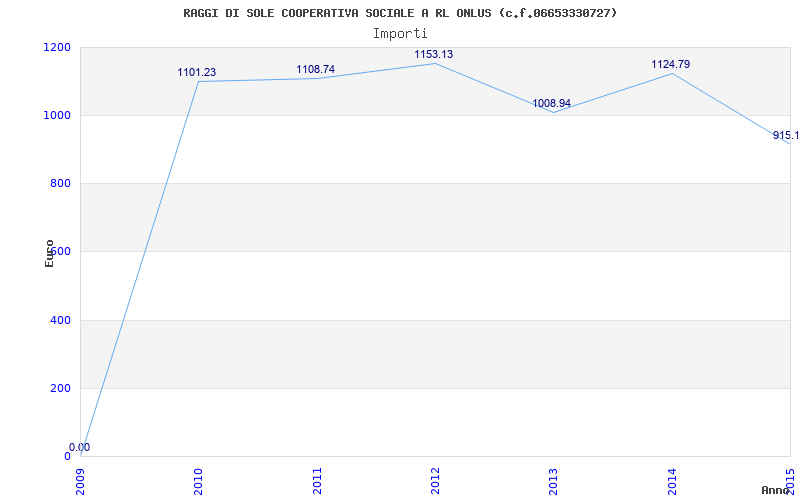
Task: Click the 2013 x-axis label
Action: (x=554, y=481)
